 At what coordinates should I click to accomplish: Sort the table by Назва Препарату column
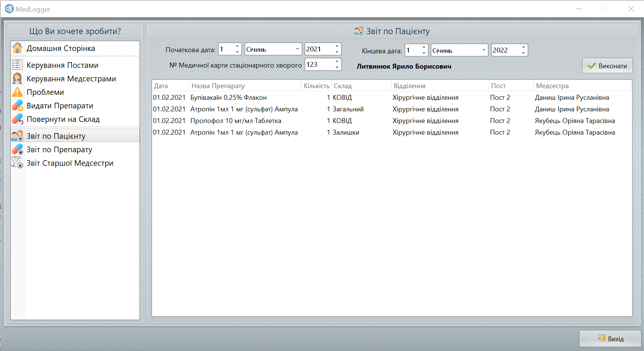245,86
